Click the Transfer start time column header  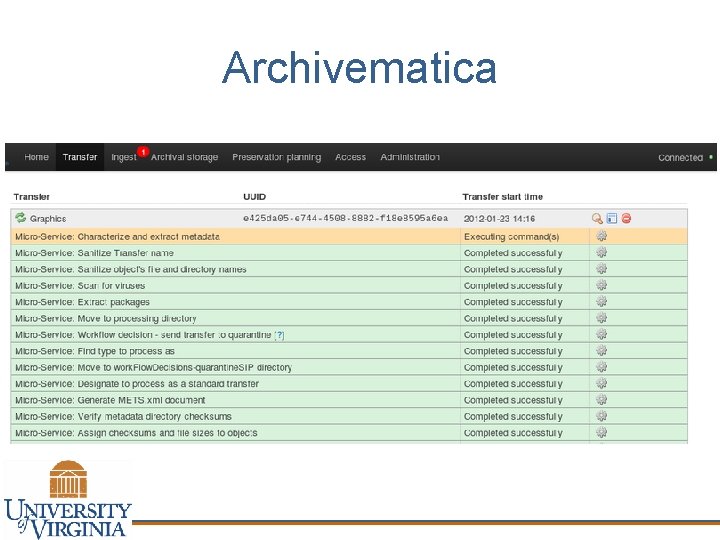point(502,197)
